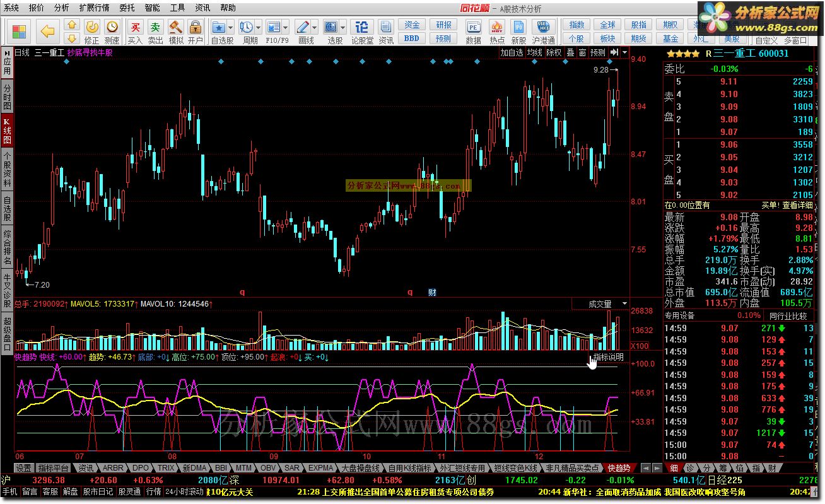Viewport: 825px width, 504px height.
Task: Click the skip-to-end arrow in chart toolbar
Action: (x=614, y=52)
